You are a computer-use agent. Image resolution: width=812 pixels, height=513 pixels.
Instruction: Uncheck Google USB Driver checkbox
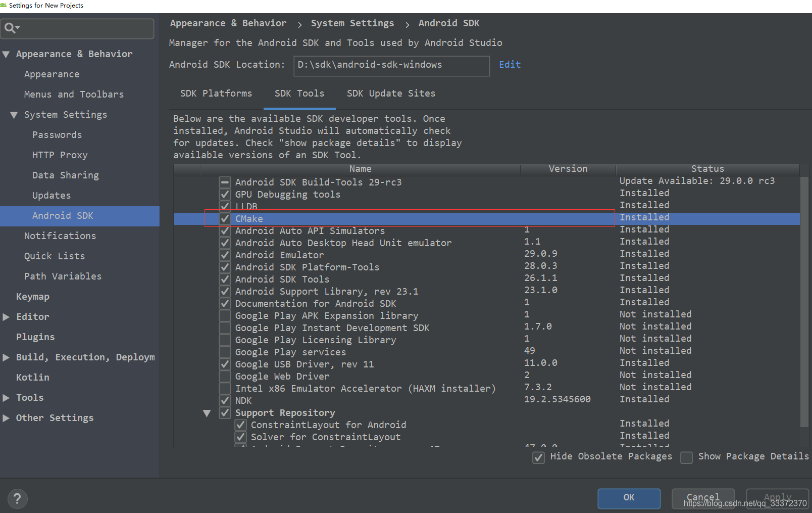225,364
